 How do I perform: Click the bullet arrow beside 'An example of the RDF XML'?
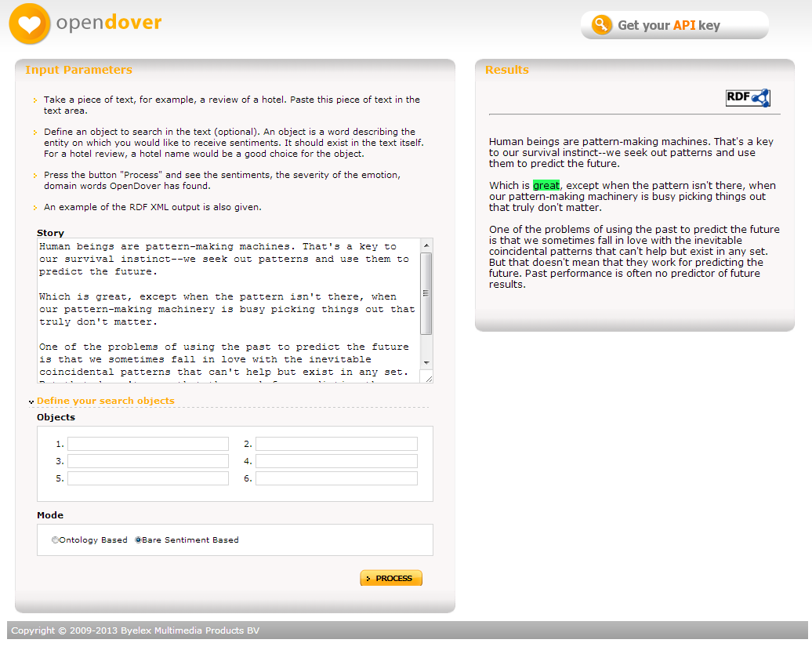pos(35,208)
